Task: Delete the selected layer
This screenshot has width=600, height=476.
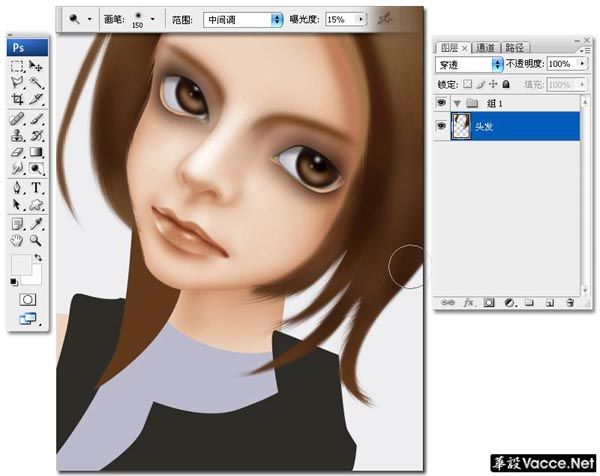Action: 570,303
